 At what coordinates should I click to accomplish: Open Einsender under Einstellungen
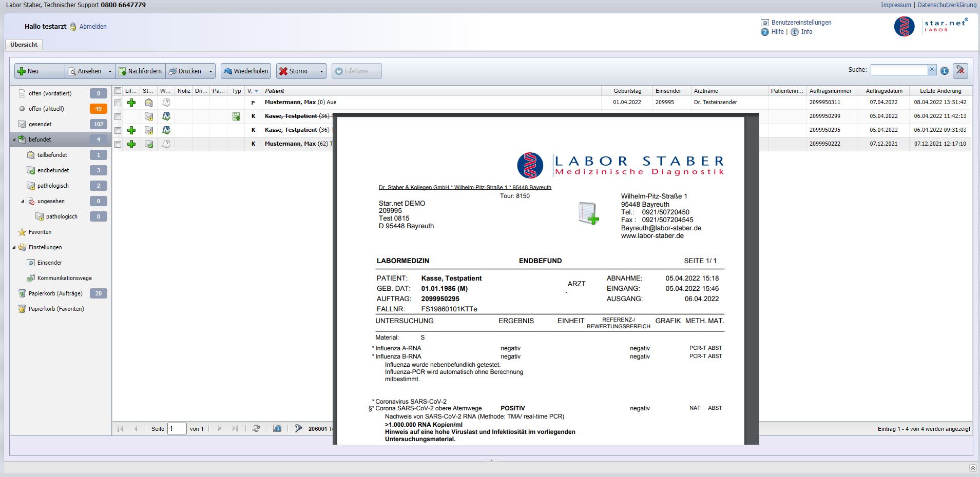point(49,263)
